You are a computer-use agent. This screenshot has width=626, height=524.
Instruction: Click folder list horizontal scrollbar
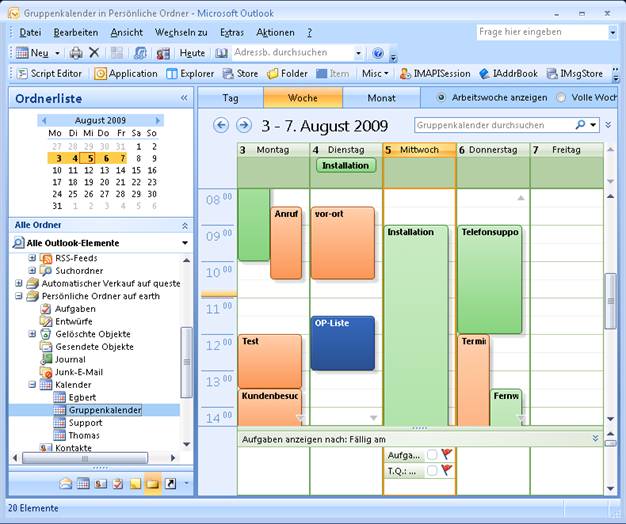[85, 458]
